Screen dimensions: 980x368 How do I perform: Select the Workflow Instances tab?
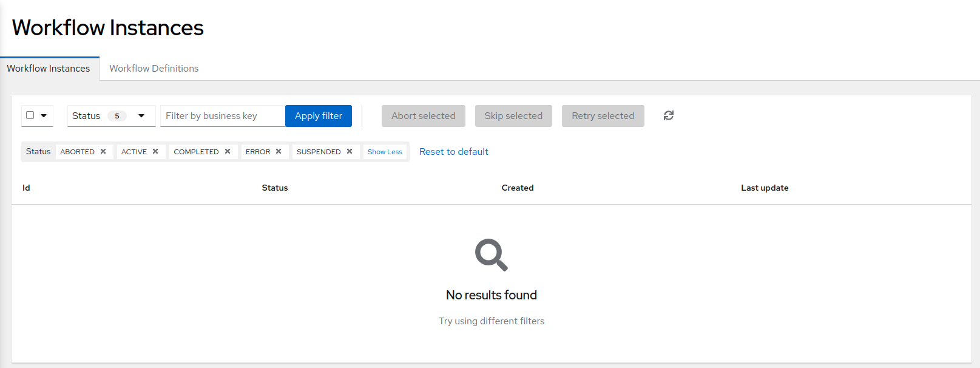coord(49,69)
